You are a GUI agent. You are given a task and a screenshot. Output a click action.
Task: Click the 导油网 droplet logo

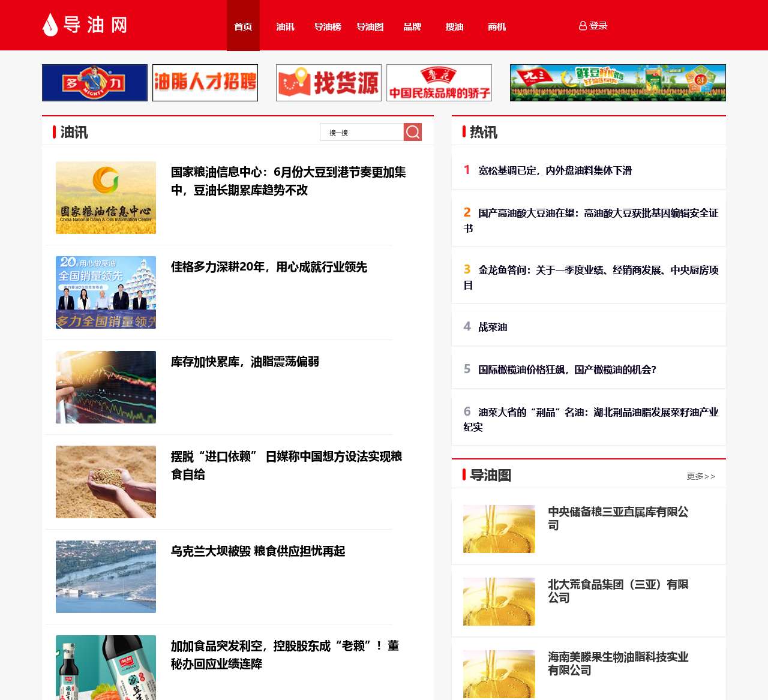coord(48,25)
